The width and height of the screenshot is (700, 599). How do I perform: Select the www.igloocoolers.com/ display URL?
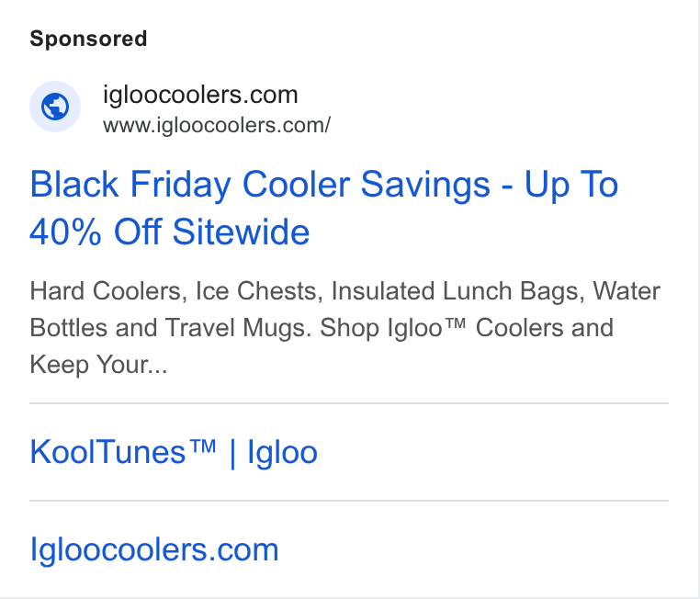[217, 126]
